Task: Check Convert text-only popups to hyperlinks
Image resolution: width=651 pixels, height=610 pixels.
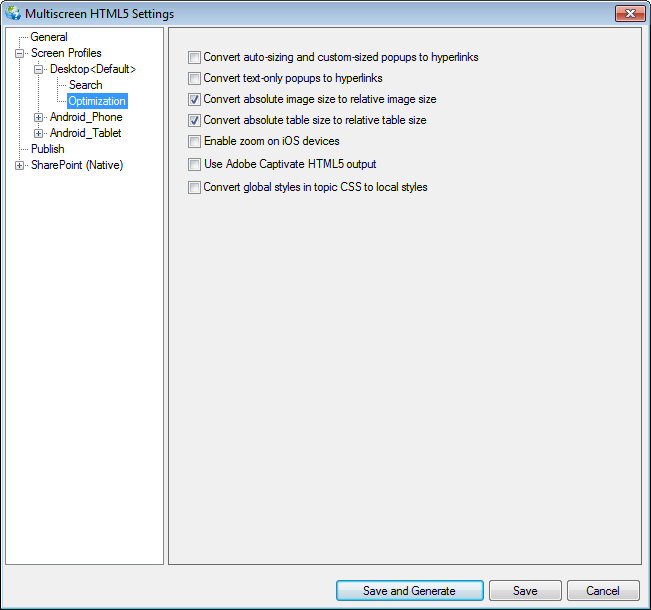Action: coord(195,78)
